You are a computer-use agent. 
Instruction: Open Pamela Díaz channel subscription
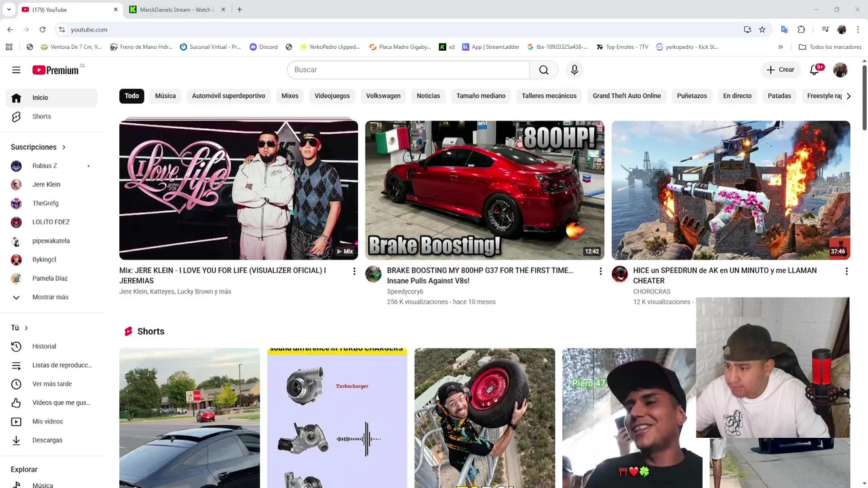(x=52, y=279)
